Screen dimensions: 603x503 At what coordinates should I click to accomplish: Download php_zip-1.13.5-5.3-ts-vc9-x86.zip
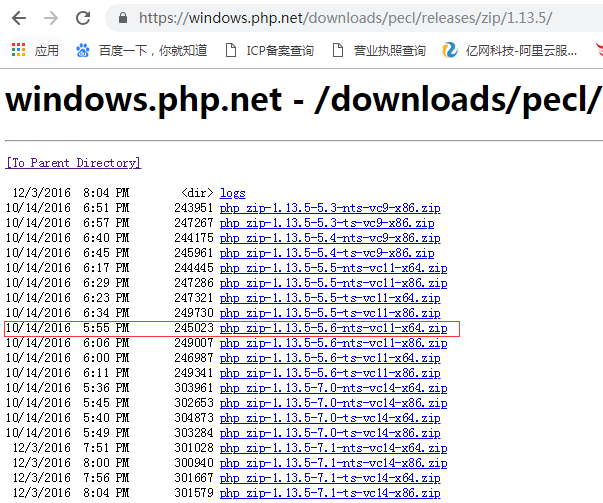(x=327, y=223)
